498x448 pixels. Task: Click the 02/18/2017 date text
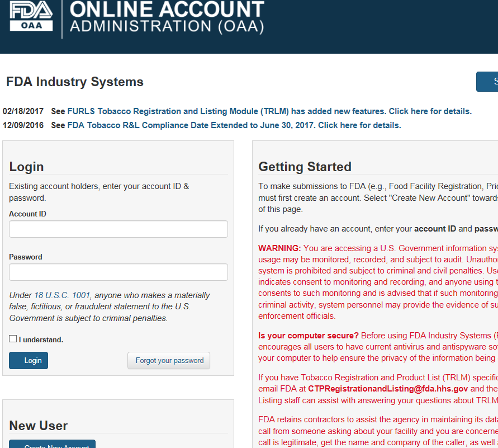click(x=23, y=111)
